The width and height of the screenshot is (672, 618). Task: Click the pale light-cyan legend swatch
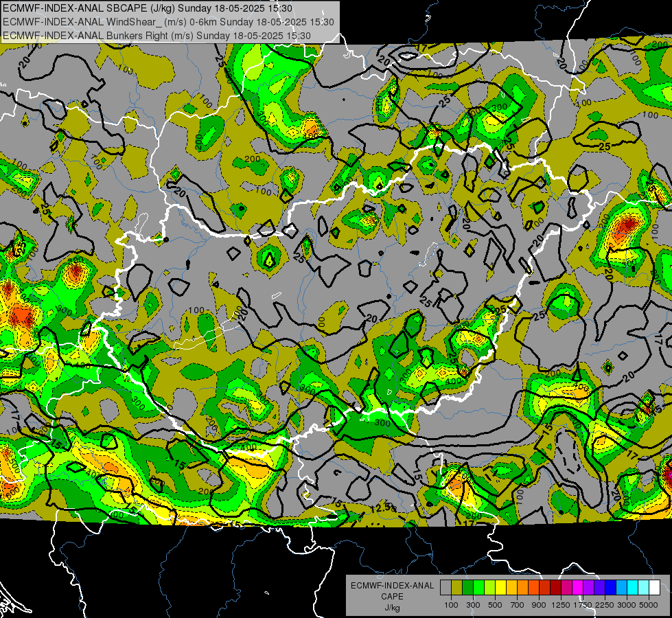coord(644,588)
